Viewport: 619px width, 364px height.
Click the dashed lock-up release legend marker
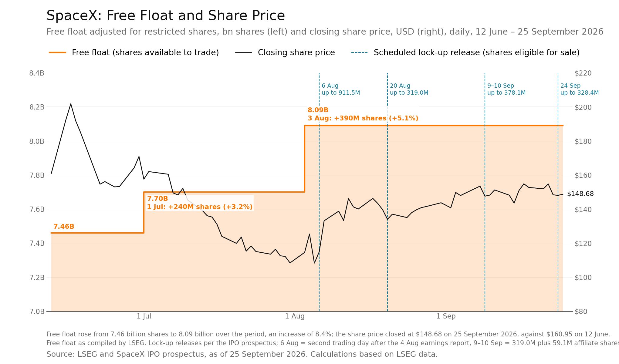click(x=359, y=52)
